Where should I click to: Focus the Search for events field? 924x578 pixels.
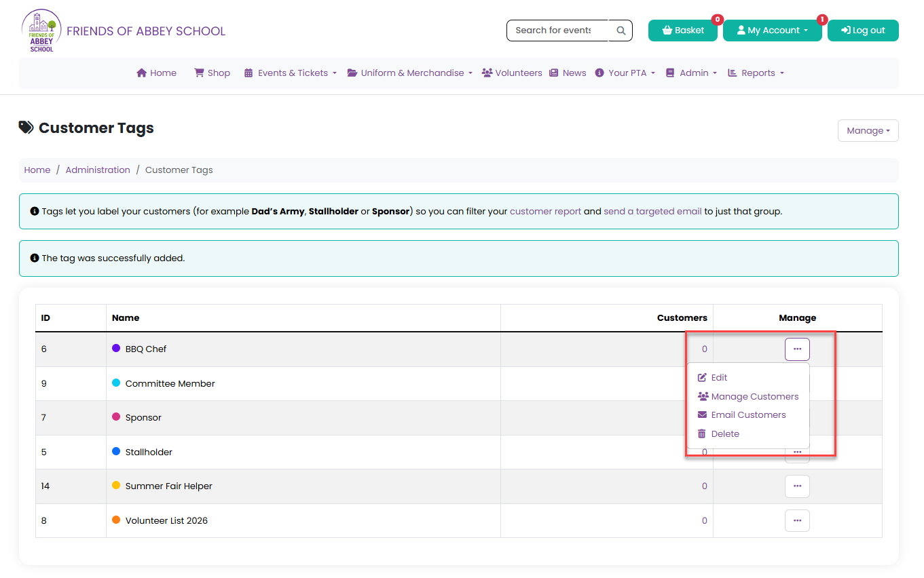557,31
